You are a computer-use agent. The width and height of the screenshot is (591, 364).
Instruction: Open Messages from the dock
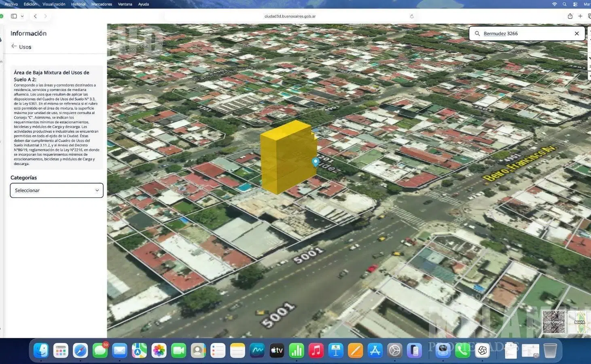pos(100,350)
